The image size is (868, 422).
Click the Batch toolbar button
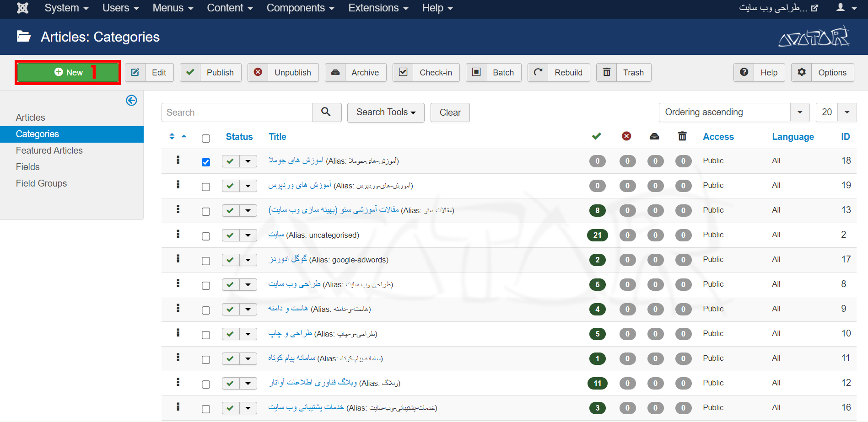(x=494, y=72)
